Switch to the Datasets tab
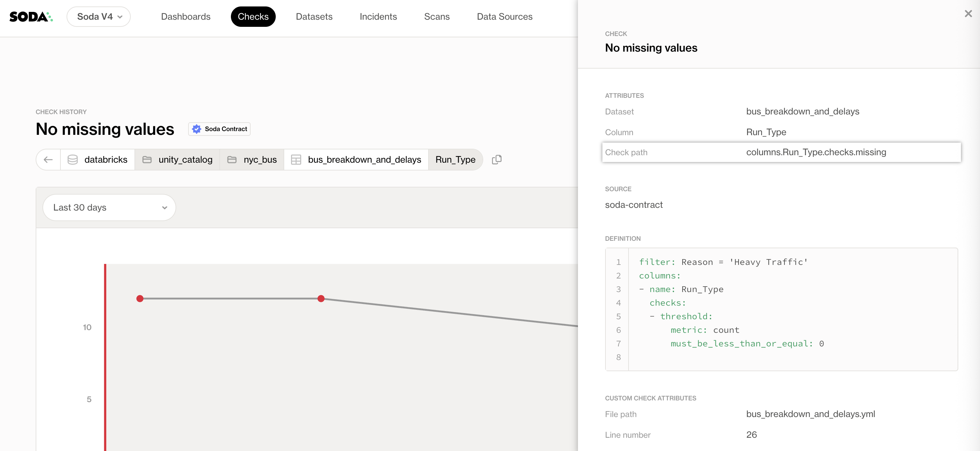 314,17
